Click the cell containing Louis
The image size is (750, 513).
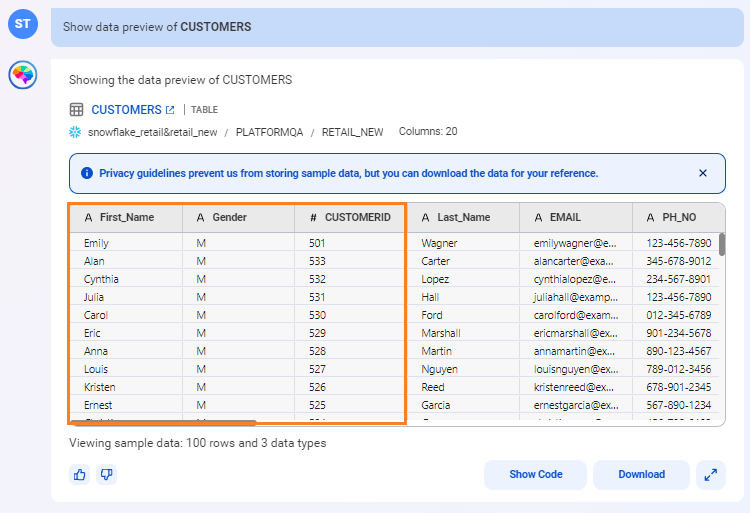click(126, 369)
